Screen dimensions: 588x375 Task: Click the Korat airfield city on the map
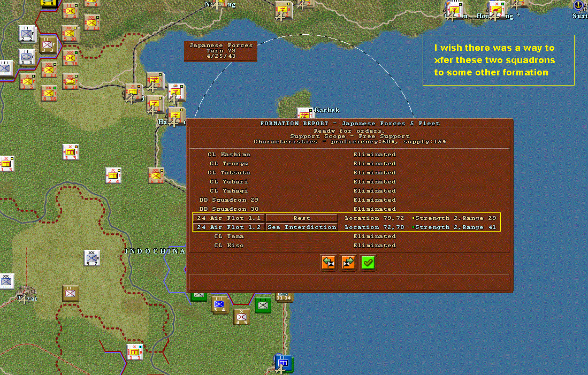click(26, 294)
